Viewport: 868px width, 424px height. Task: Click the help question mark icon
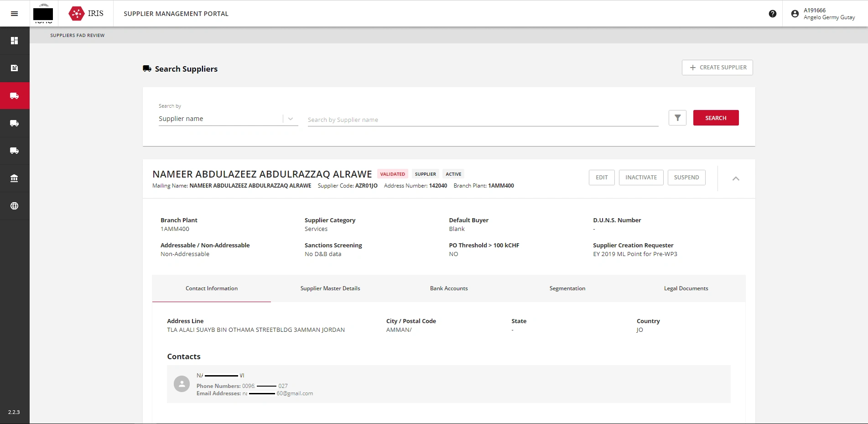click(x=772, y=14)
